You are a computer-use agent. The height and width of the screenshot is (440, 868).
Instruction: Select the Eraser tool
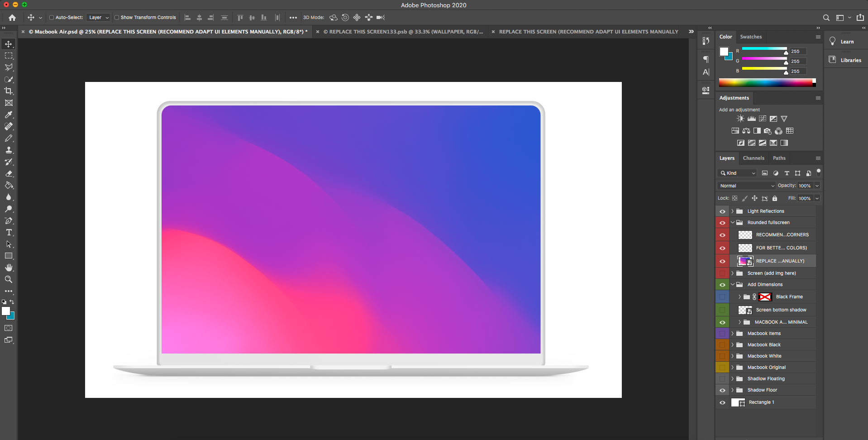coord(9,174)
